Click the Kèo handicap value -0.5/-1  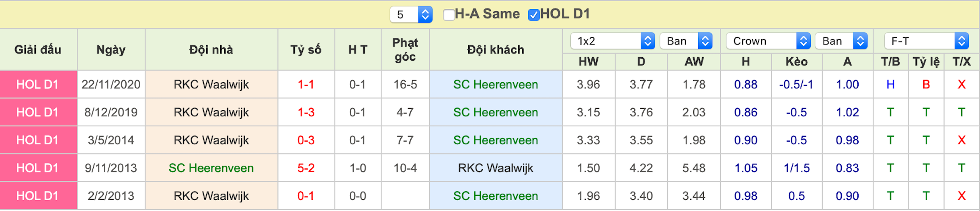pyautogui.click(x=796, y=84)
